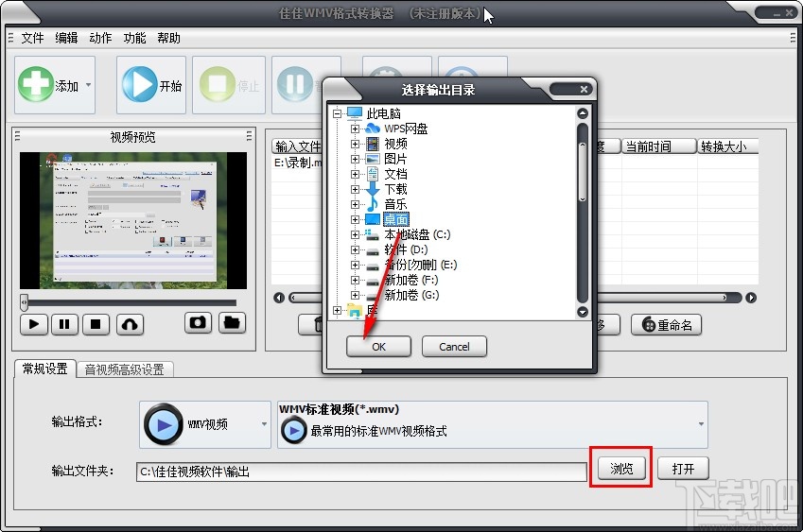This screenshot has height=532, width=803.
Task: Select 下载 folder in the tree
Action: click(x=396, y=189)
